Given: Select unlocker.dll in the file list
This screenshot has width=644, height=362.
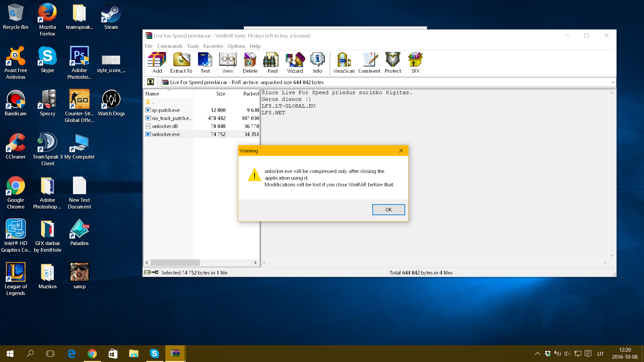Looking at the screenshot, I should point(202,126).
